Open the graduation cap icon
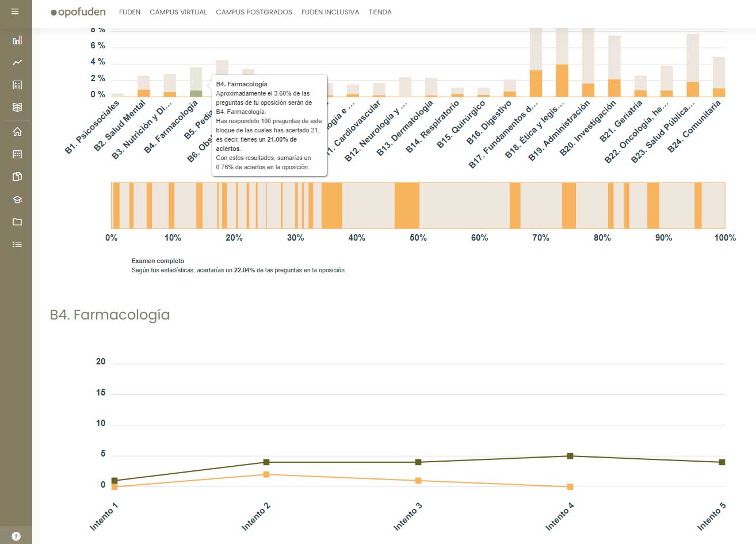 tap(17, 200)
